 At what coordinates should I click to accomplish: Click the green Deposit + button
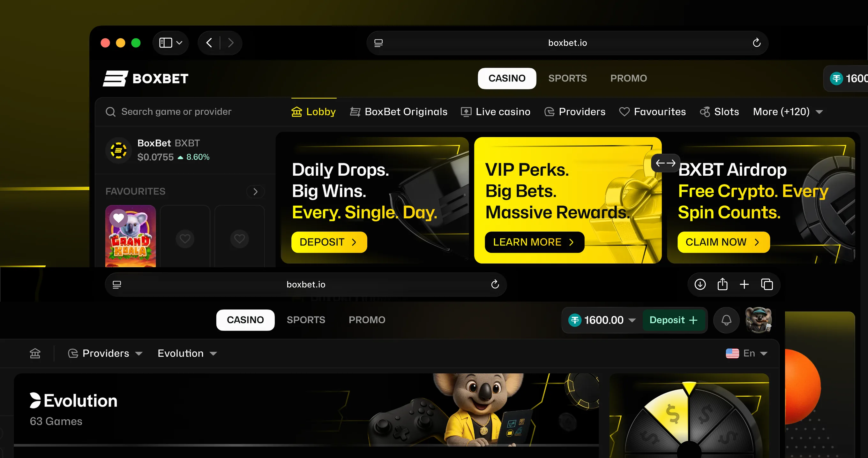674,320
